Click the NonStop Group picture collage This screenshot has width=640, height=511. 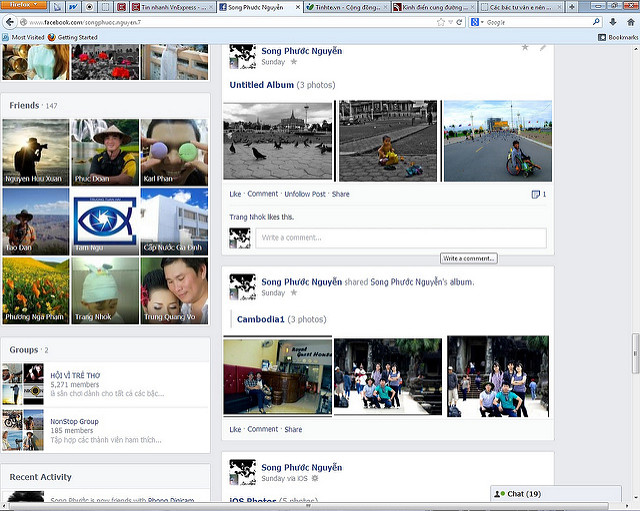(23, 430)
